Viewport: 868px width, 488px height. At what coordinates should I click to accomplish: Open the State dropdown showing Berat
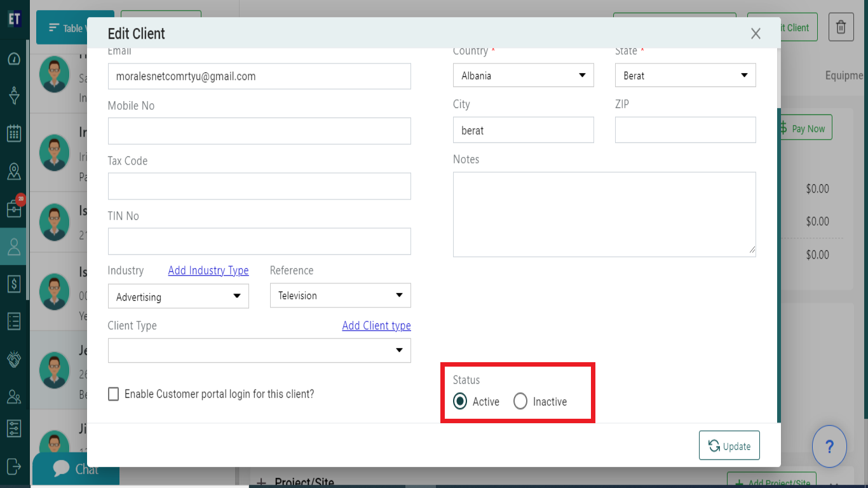pos(686,75)
